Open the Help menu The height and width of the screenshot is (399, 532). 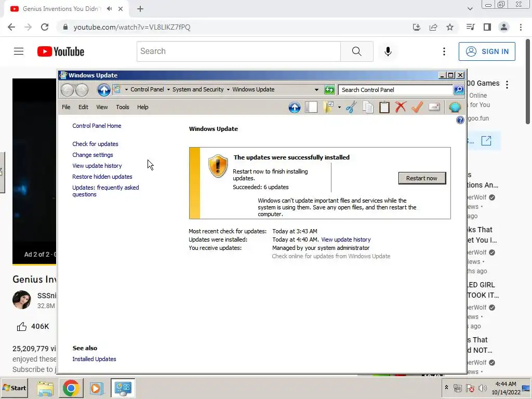142,107
